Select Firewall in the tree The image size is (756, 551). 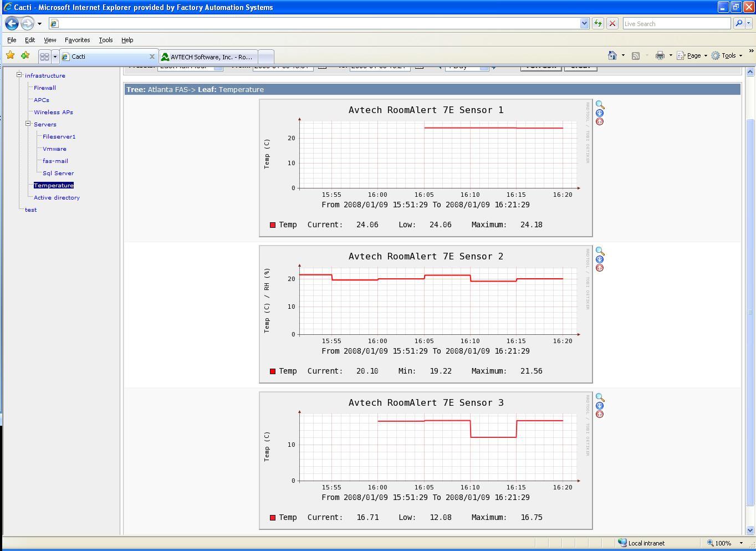pyautogui.click(x=45, y=88)
